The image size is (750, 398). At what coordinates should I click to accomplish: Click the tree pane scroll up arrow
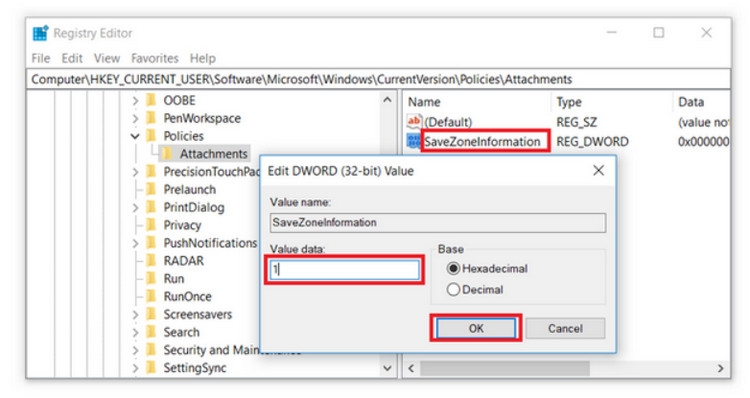[387, 100]
